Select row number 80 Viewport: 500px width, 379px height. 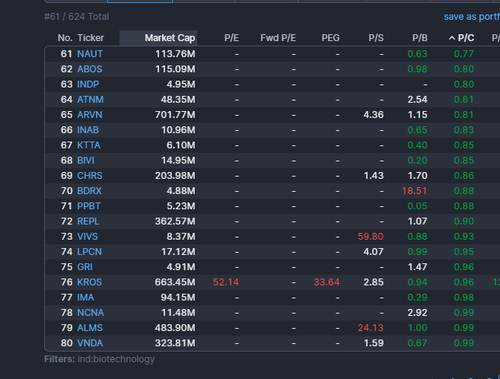[66, 343]
